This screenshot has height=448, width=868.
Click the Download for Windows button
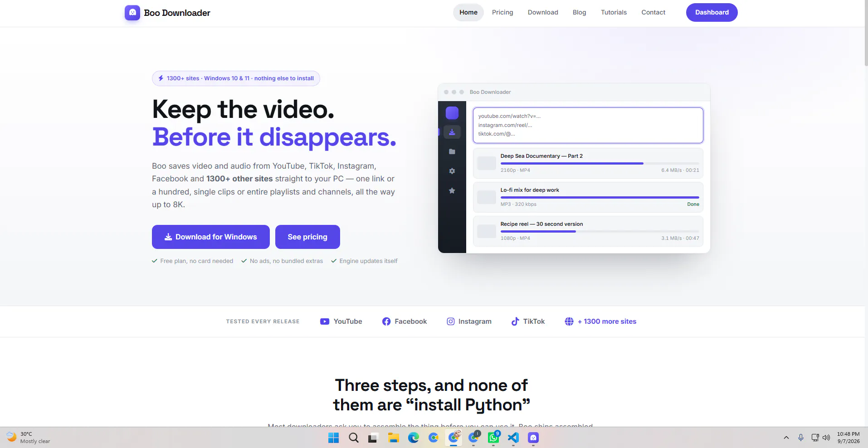coord(211,237)
